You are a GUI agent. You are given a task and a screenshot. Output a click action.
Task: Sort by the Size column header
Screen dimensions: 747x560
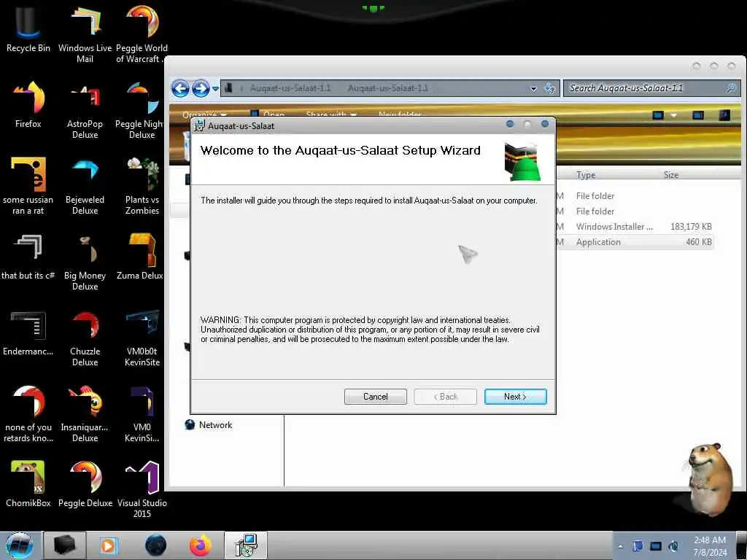pyautogui.click(x=671, y=175)
